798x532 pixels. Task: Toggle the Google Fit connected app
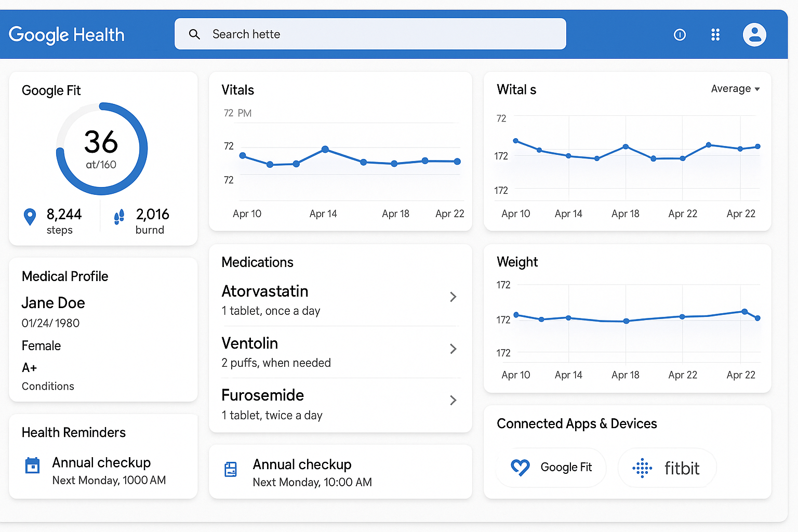point(550,467)
